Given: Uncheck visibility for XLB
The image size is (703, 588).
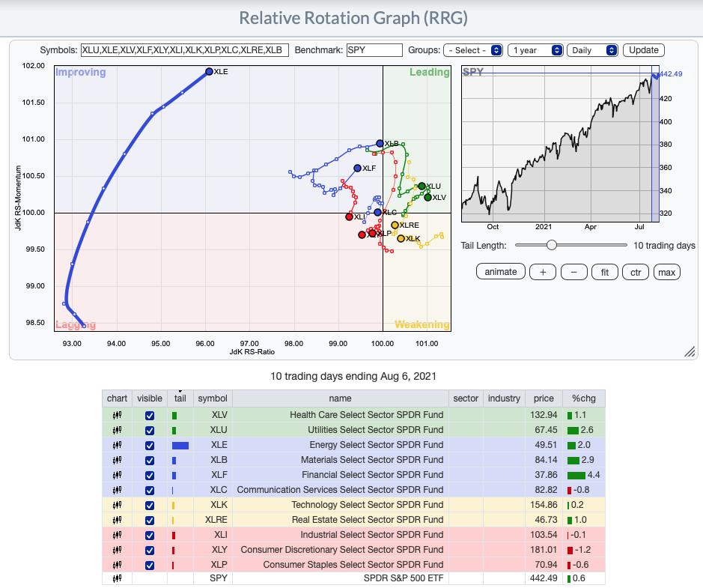Looking at the screenshot, I should (x=150, y=461).
